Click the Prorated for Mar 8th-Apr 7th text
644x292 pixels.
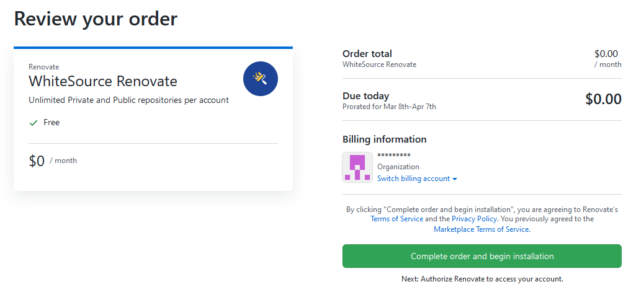[390, 107]
